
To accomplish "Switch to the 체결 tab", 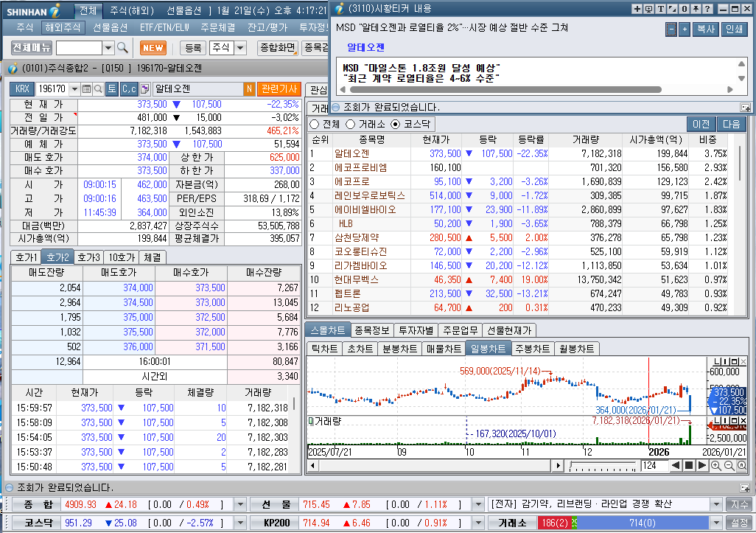I will pos(153,257).
